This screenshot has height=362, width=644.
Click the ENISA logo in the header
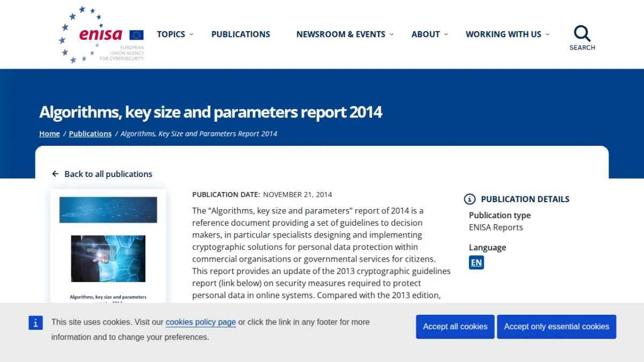101,35
